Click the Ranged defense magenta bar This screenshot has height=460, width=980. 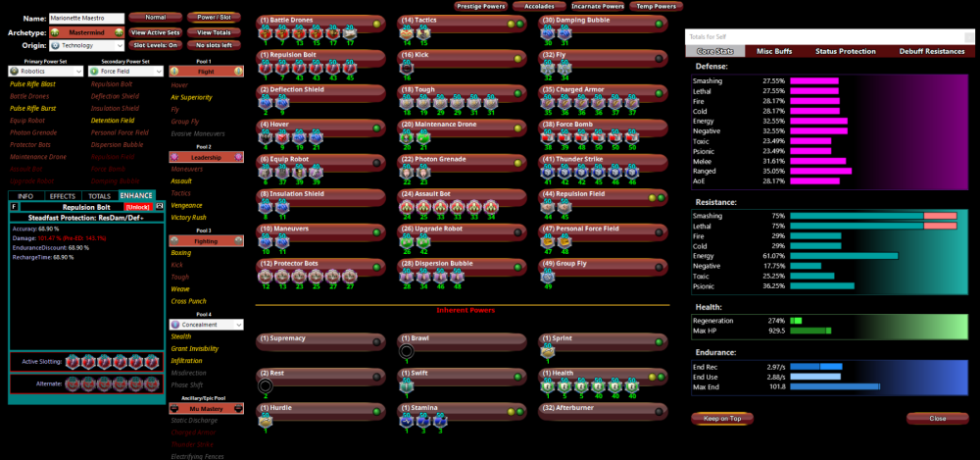(x=820, y=170)
